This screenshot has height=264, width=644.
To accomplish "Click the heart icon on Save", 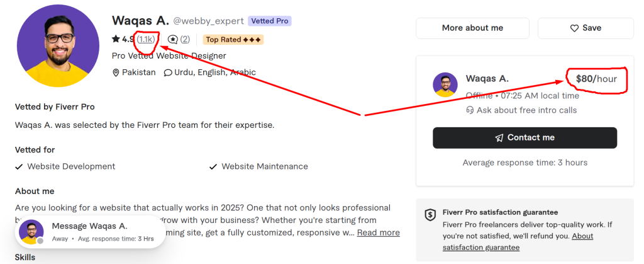I will (574, 28).
